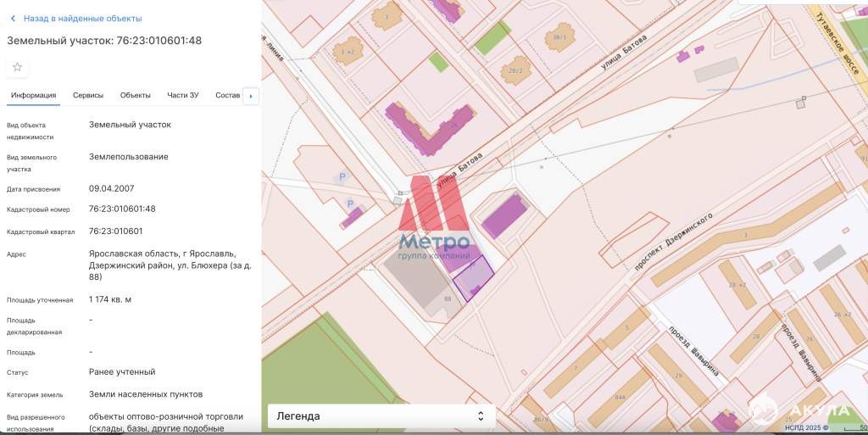Viewport: 868px width, 435px height.
Task: Select the purple-outlined highlighted parcel
Action: (473, 277)
